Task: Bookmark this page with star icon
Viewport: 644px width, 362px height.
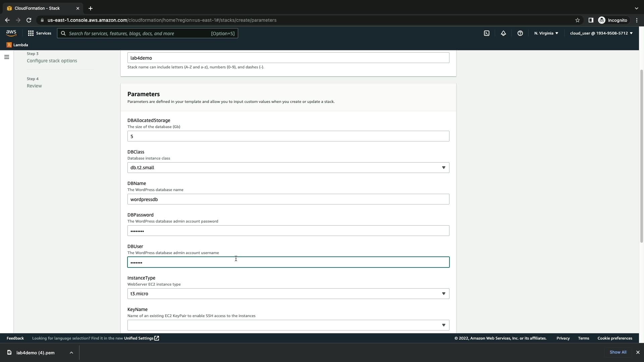Action: (x=577, y=20)
